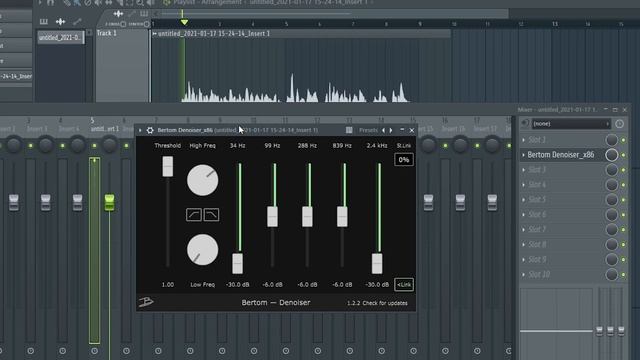Click the green fader of selected insert
Image resolution: width=640 pixels, height=360 pixels.
pyautogui.click(x=109, y=203)
